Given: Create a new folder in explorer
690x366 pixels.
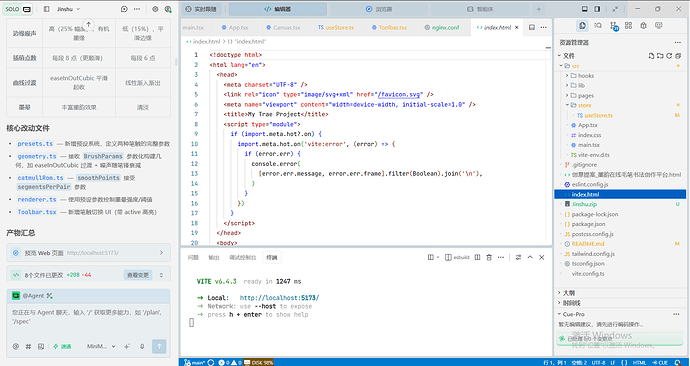Looking at the screenshot, I should coord(660,56).
